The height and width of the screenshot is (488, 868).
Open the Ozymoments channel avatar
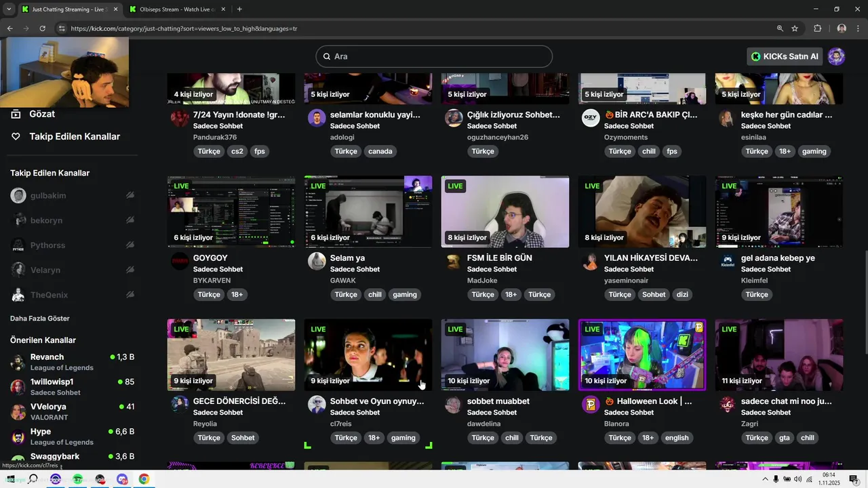591,118
